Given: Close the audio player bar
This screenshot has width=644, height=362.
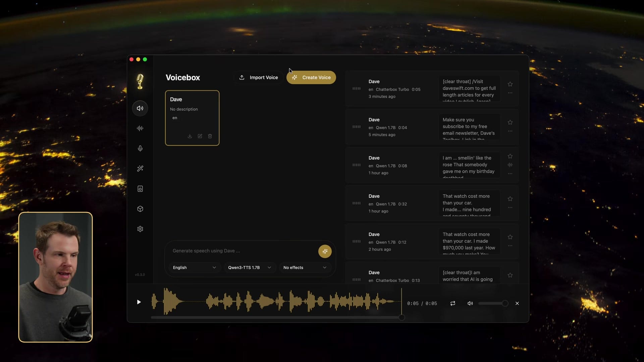Looking at the screenshot, I should [x=517, y=303].
